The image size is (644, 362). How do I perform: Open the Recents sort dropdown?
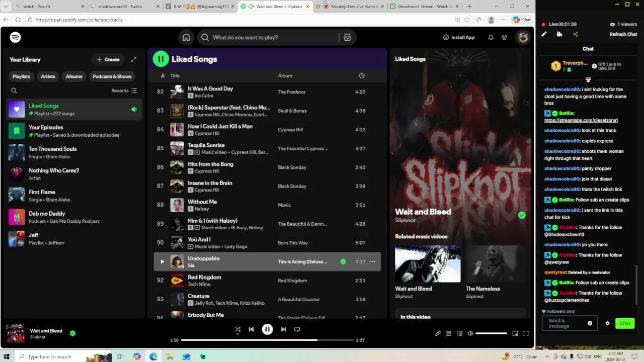124,90
